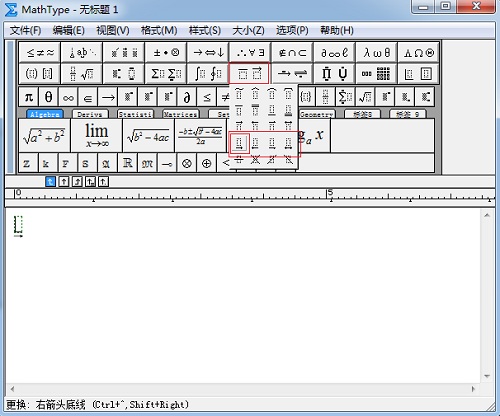Viewport: 500px width, 416px height.
Task: Open the integral templates palette
Action: click(x=208, y=73)
